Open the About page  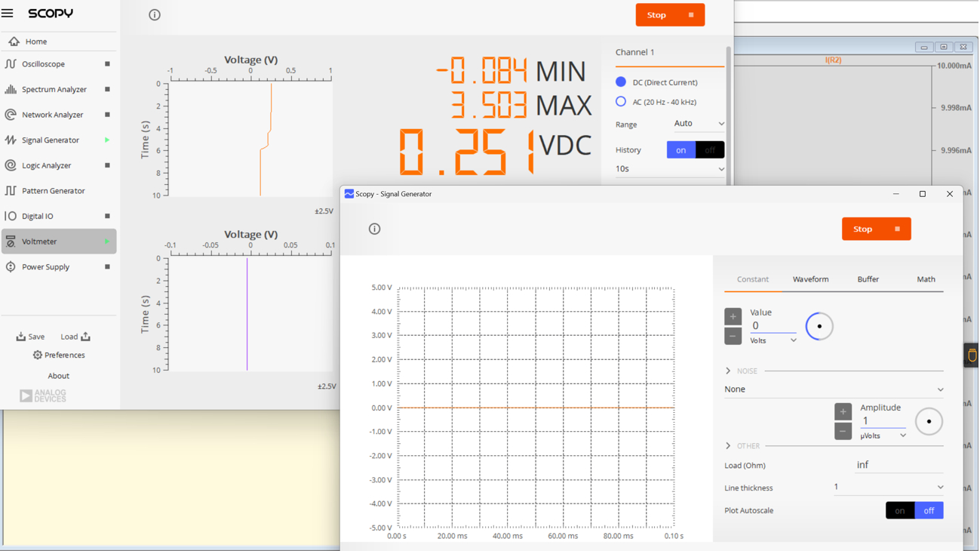tap(58, 376)
